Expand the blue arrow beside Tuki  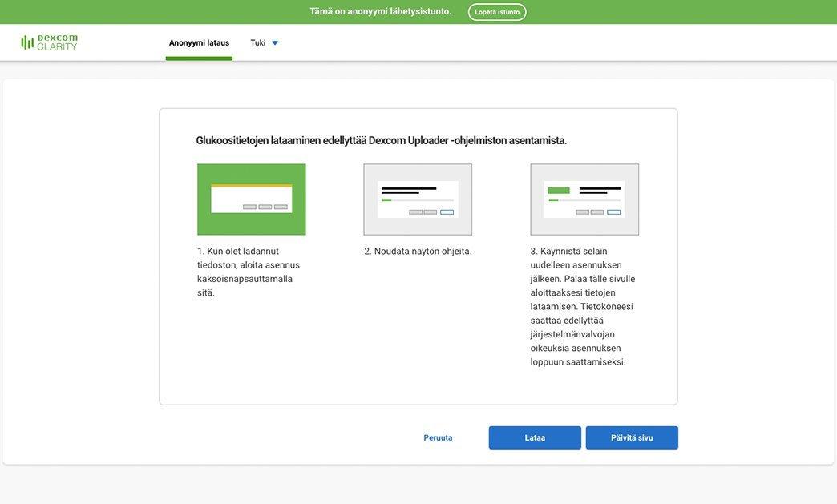(275, 43)
